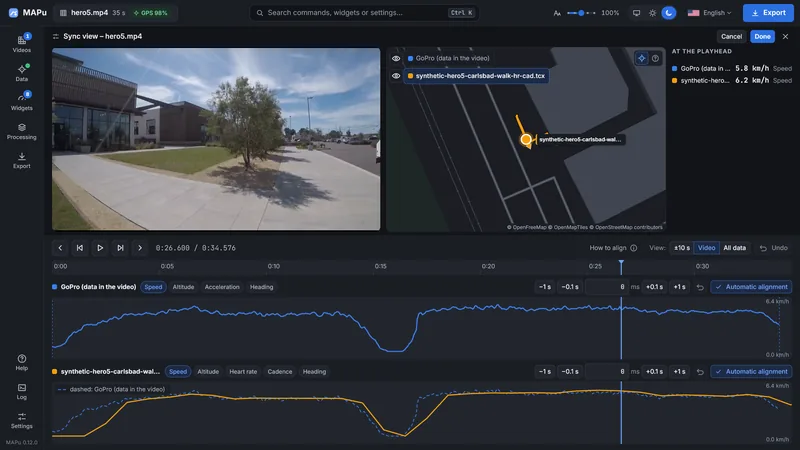Click the font size Aa icon
The height and width of the screenshot is (450, 800).
click(557, 13)
